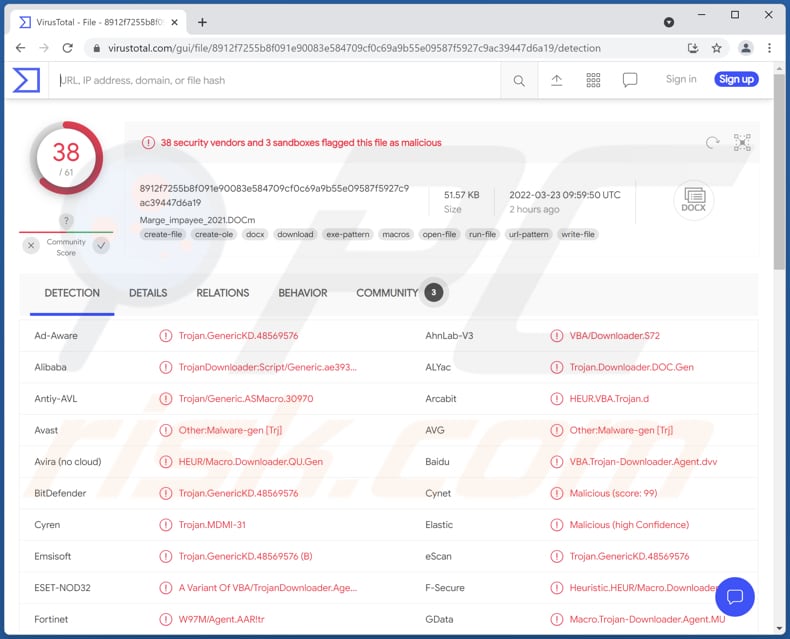Click Avira result HEUR/Macro.Downloader.QU.Gen
The image size is (790, 639).
[251, 462]
